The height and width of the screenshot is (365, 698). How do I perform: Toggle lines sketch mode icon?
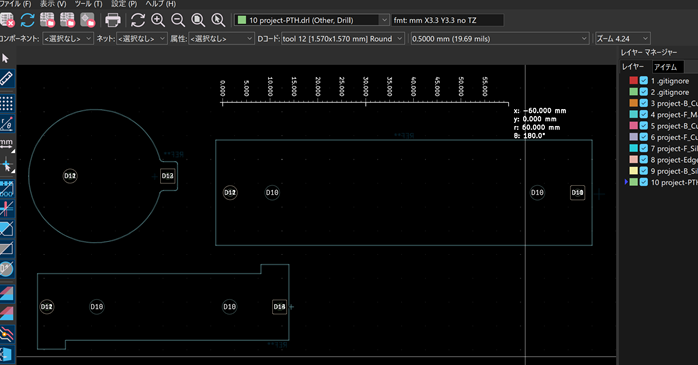click(x=6, y=208)
